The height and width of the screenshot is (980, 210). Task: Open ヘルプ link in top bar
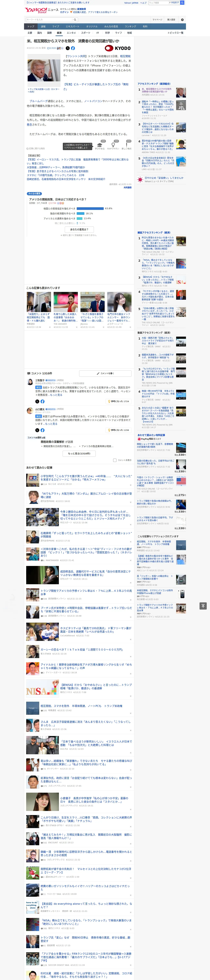[x=143, y=3]
